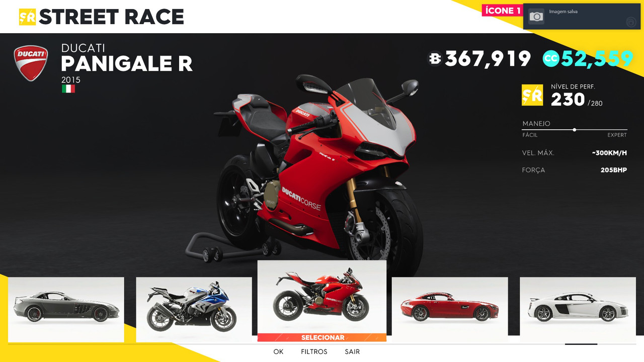
Task: Click the central Ducati Panigale thumbnail
Action: click(x=322, y=297)
